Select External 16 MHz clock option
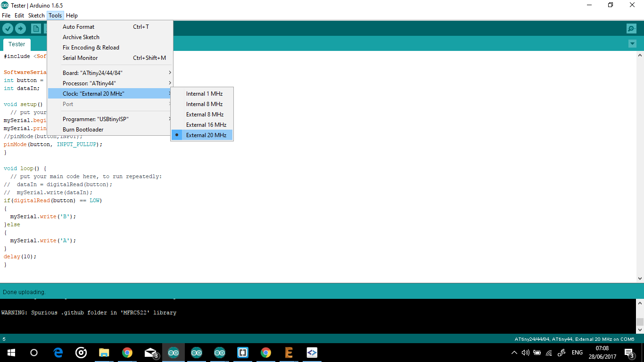This screenshot has width=644, height=362. point(202,125)
